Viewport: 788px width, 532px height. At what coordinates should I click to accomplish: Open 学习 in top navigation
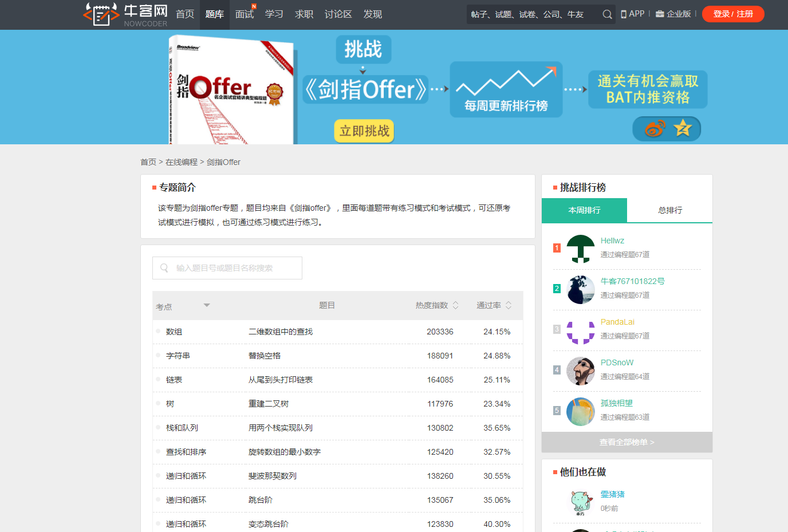pyautogui.click(x=274, y=14)
